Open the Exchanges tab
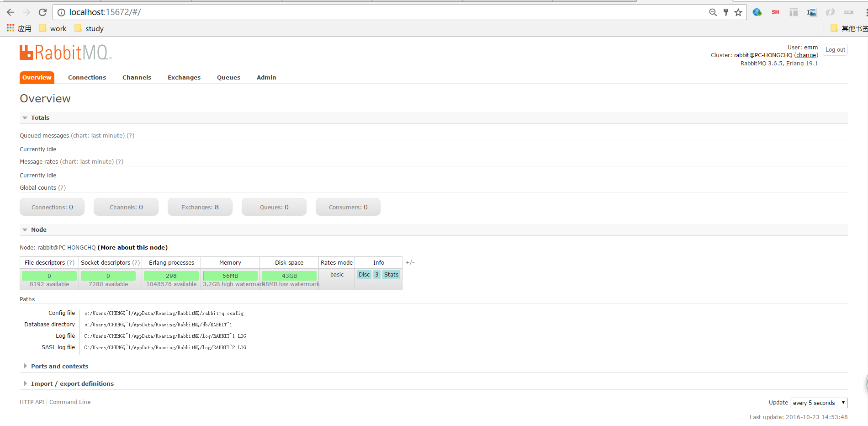This screenshot has height=426, width=868. click(x=184, y=78)
